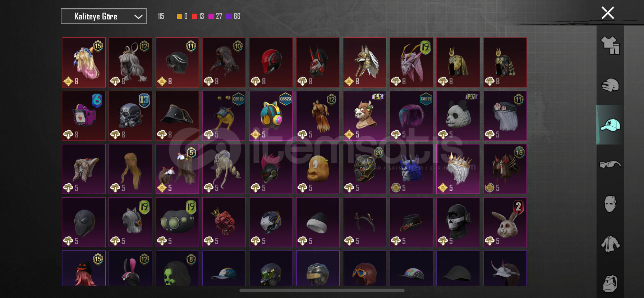Select the jacket clothing category icon

click(610, 244)
